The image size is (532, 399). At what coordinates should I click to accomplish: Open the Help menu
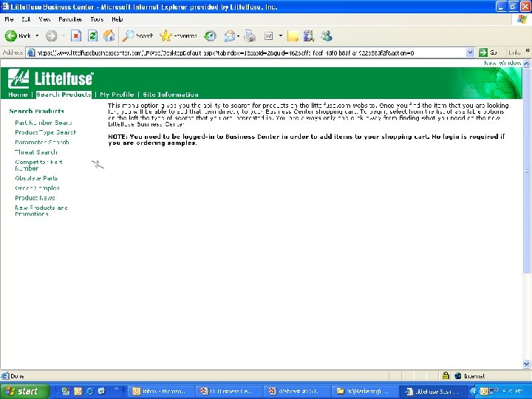pyautogui.click(x=117, y=19)
